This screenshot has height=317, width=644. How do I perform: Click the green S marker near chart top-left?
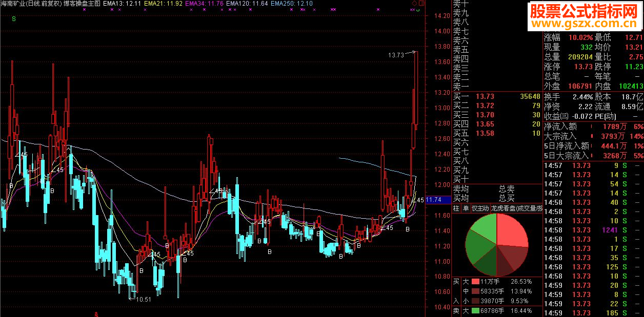(x=14, y=18)
